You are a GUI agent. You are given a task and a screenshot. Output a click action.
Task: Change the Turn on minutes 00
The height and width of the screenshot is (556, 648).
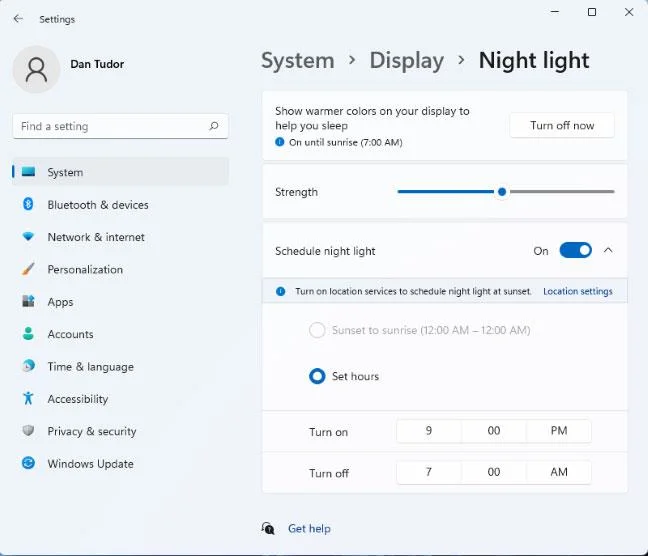coord(494,431)
